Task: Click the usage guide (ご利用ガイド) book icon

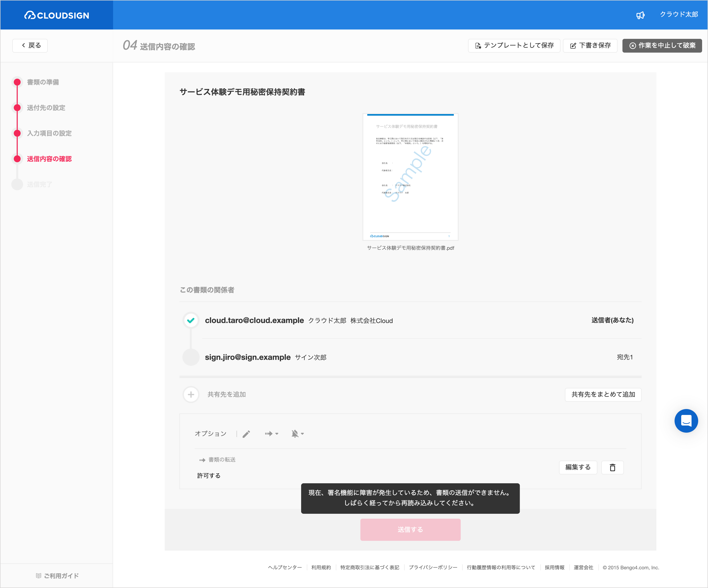Action: [x=38, y=575]
